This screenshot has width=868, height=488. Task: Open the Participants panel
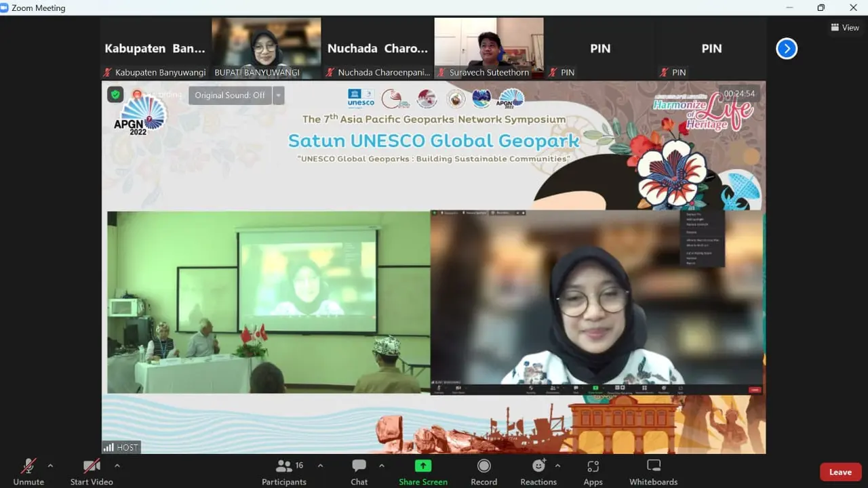[284, 472]
